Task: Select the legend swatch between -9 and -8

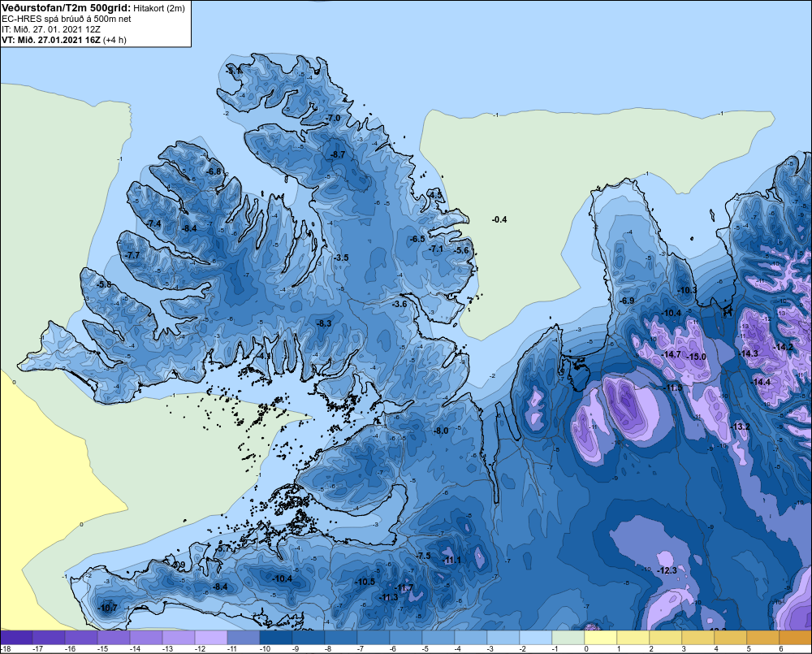Action: point(309,638)
